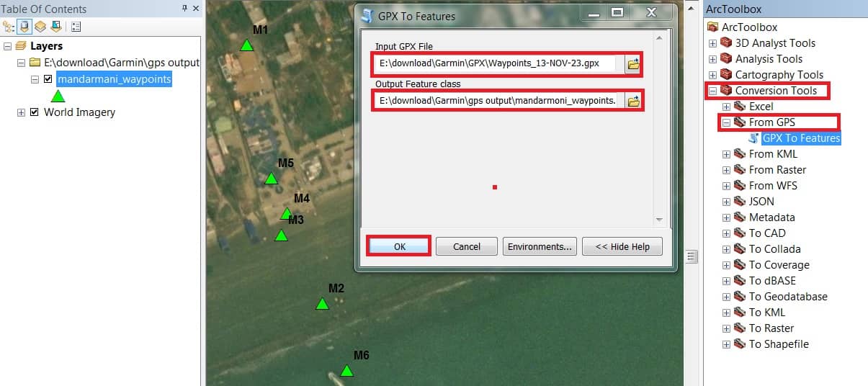Image resolution: width=868 pixels, height=386 pixels.
Task: Click the Input GPX File path field
Action: coord(496,63)
